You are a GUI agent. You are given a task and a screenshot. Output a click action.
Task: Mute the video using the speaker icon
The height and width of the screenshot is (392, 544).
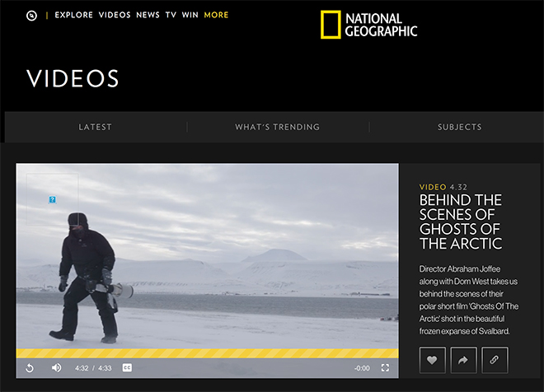pyautogui.click(x=57, y=368)
